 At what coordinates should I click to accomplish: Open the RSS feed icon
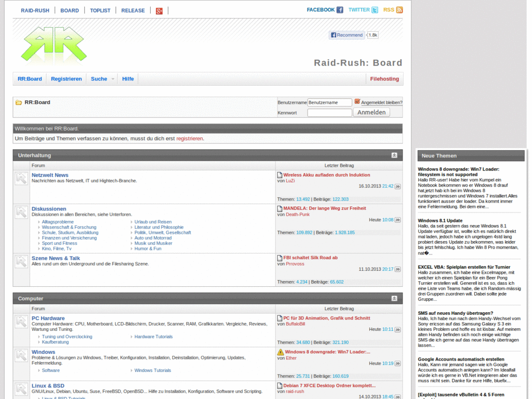coord(400,10)
